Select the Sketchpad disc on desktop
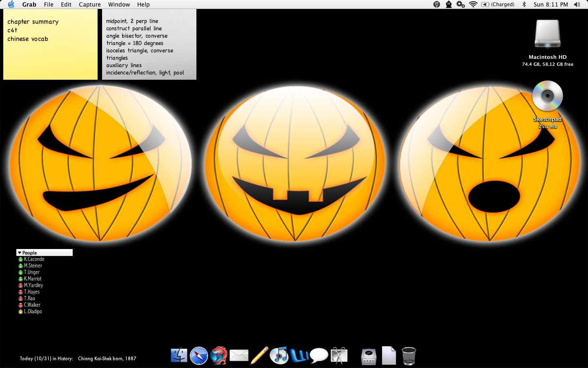 click(x=547, y=96)
